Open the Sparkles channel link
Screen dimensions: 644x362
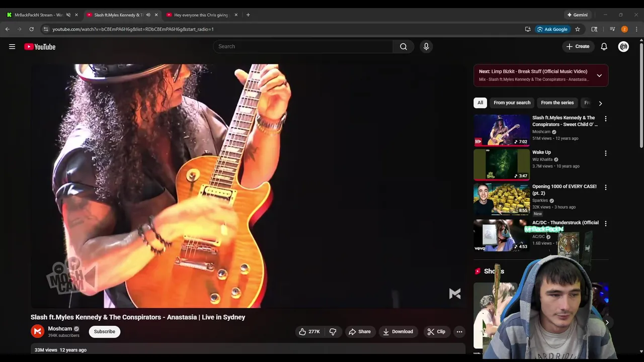(x=540, y=201)
